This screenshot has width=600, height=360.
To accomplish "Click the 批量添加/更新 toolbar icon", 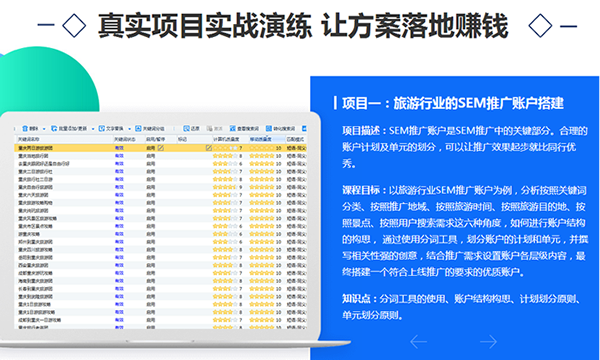I will 54,129.
